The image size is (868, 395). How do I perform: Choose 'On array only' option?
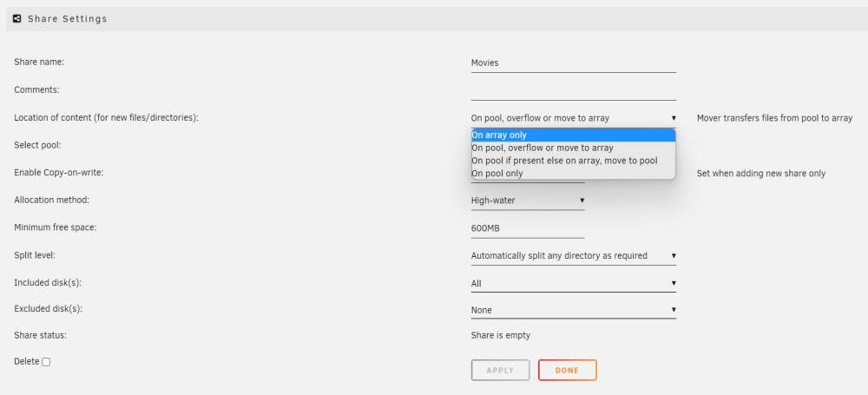574,135
